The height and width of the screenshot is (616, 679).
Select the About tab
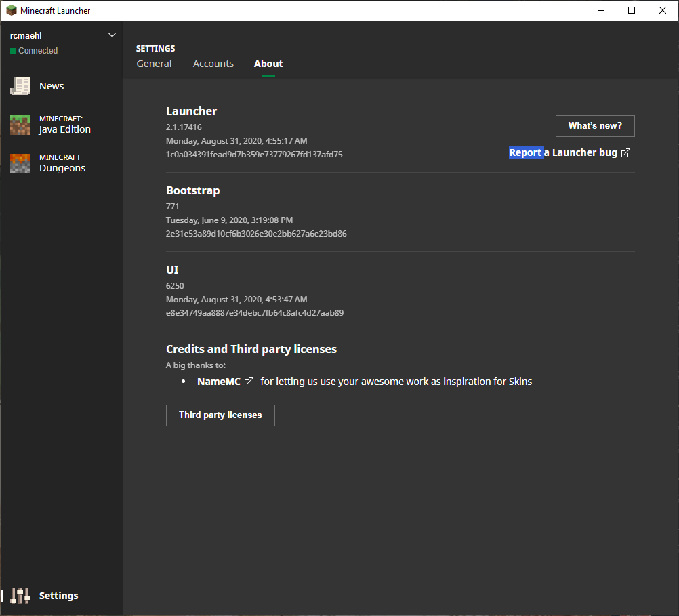click(268, 64)
